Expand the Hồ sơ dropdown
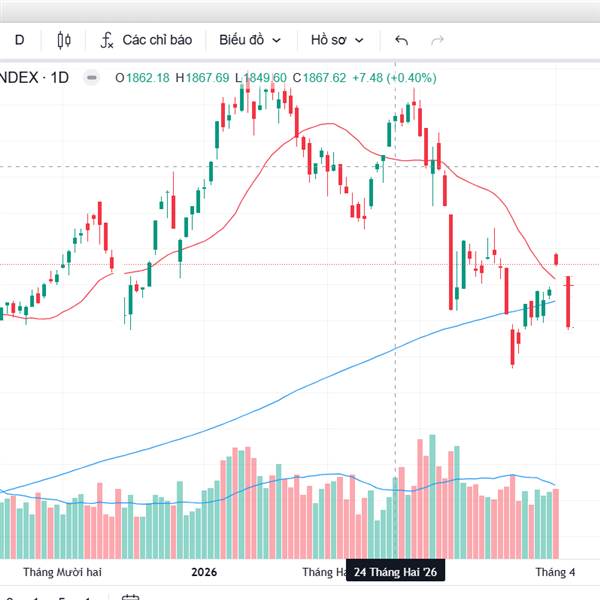 point(337,40)
